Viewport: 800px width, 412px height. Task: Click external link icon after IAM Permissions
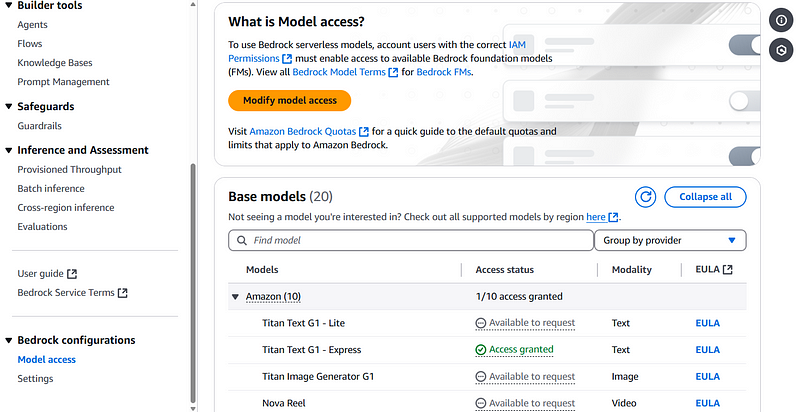[x=287, y=59]
